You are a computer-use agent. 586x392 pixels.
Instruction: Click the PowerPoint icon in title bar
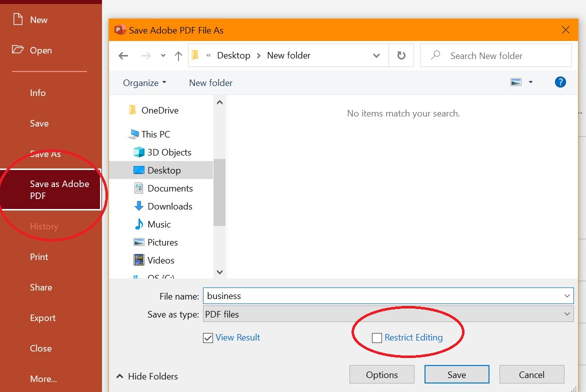(119, 29)
